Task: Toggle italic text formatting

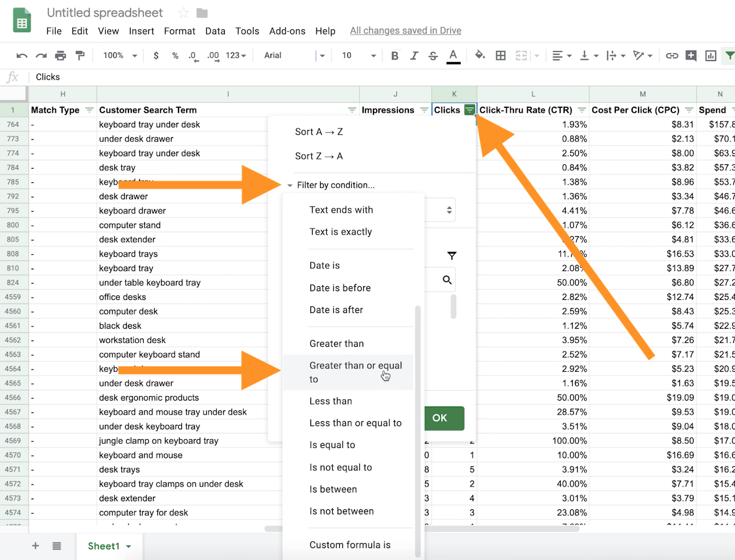Action: point(414,56)
